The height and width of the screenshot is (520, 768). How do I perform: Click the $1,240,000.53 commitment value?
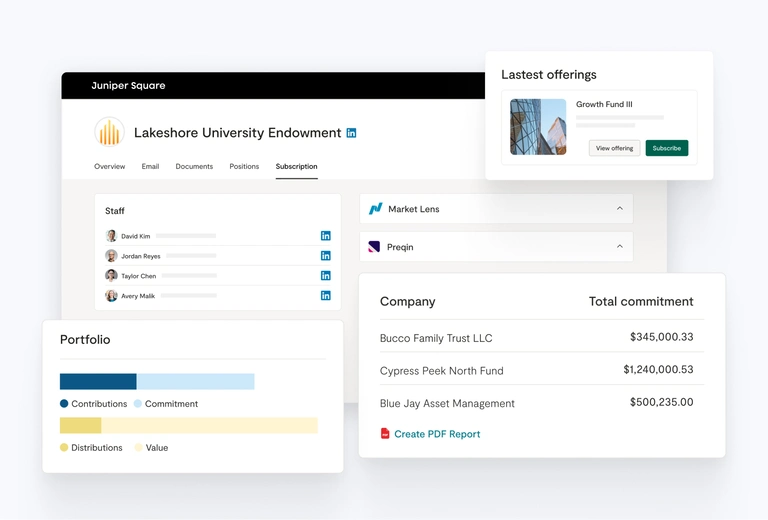click(658, 370)
